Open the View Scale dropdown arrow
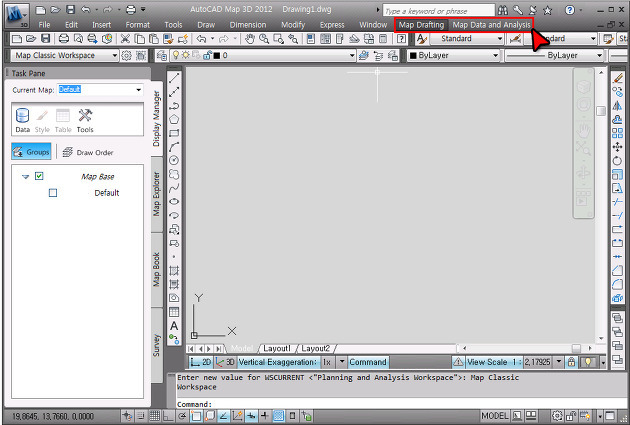Viewport: 630px width, 425px height. pos(558,362)
